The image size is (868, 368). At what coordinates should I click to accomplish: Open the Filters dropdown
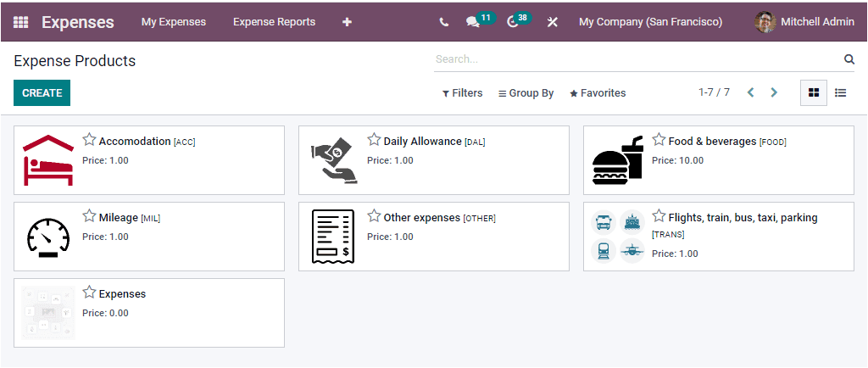(x=462, y=93)
